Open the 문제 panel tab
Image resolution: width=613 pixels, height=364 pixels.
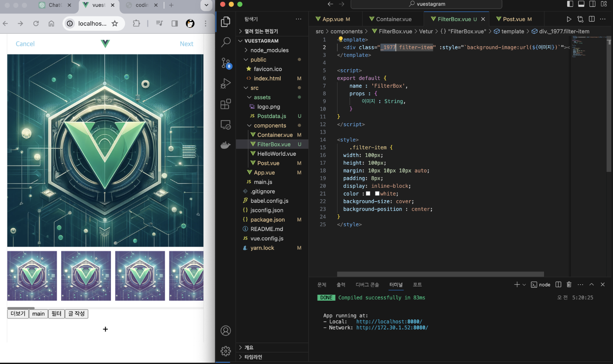322,285
